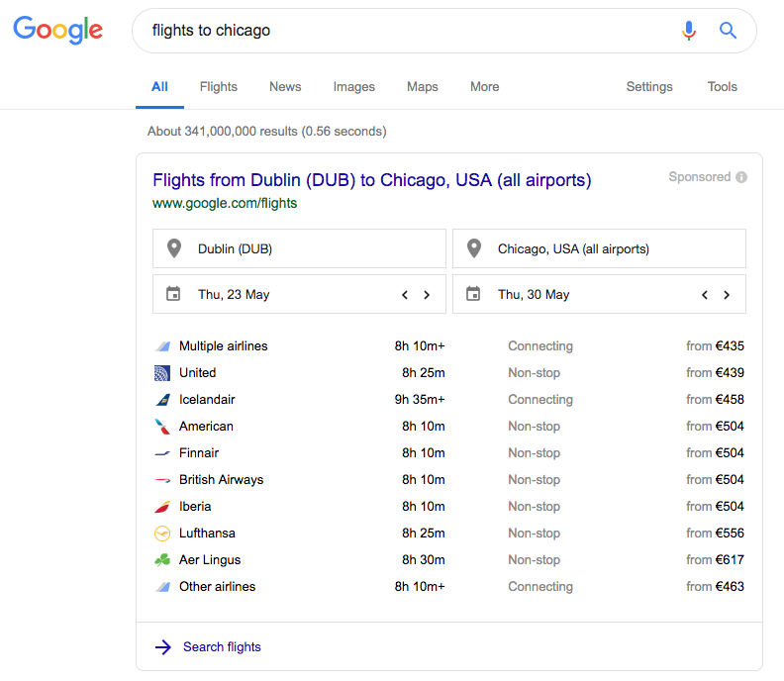
Task: Click the Multiple airlines tail icon
Action: click(x=162, y=346)
